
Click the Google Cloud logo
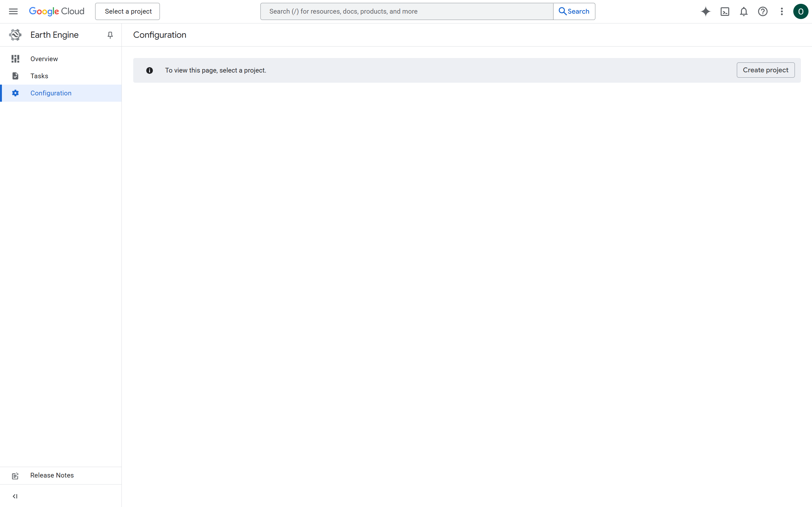click(57, 11)
